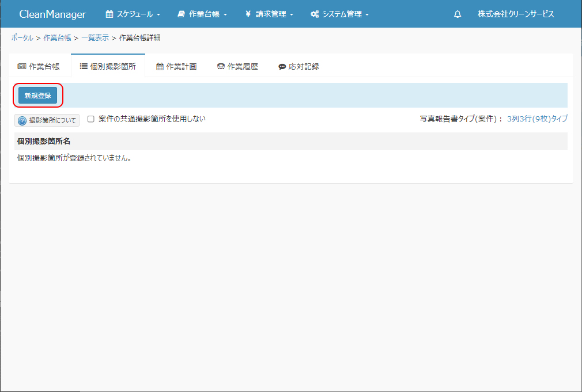Expand the システム管理 menu

(x=339, y=14)
